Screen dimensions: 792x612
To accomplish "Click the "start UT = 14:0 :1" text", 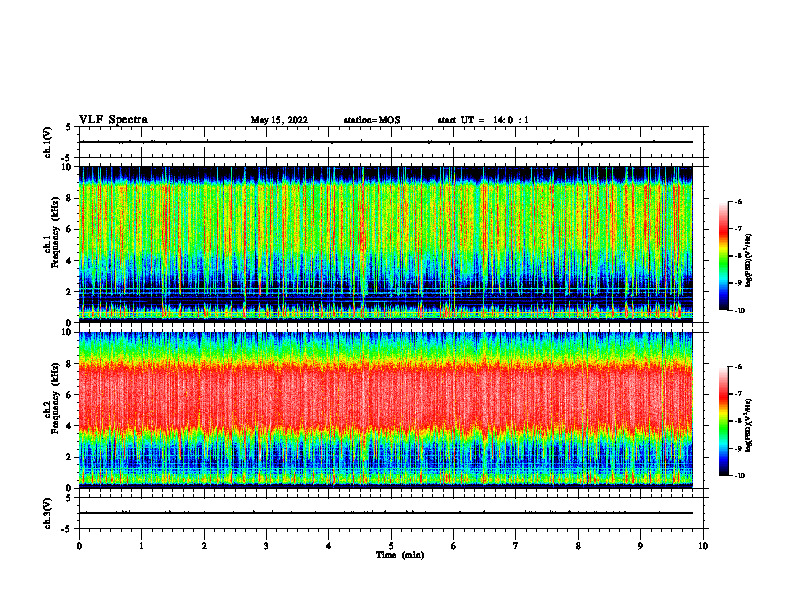I will pos(483,120).
